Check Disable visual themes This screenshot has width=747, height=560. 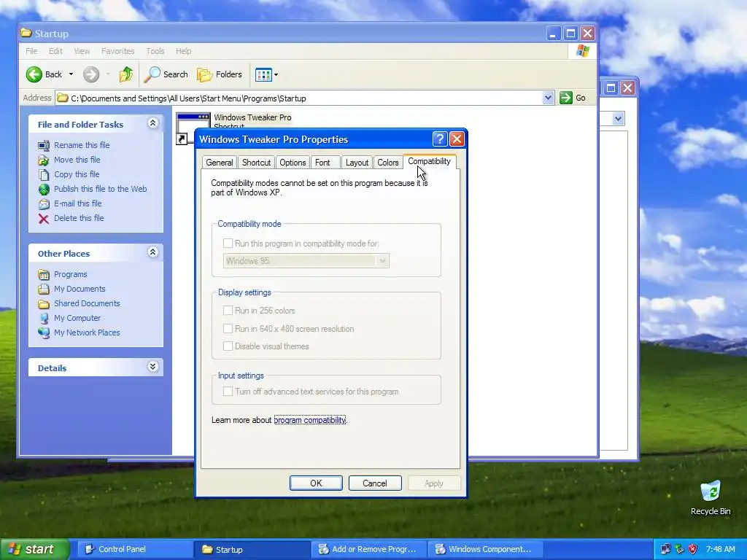click(228, 346)
